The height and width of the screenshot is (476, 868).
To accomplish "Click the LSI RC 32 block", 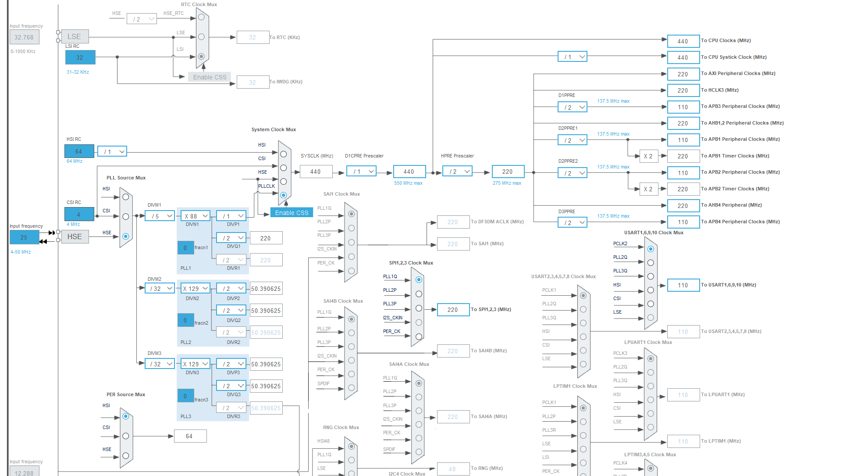I will 80,57.
